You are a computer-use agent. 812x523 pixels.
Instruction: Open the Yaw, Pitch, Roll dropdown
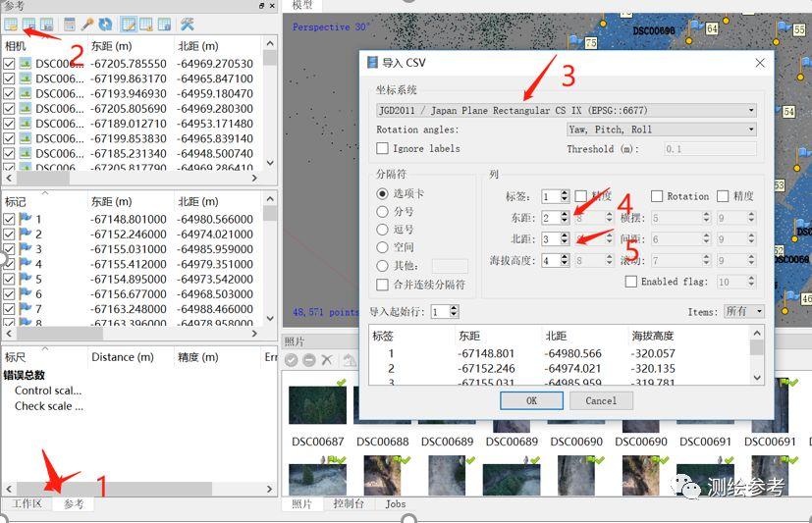coord(662,130)
